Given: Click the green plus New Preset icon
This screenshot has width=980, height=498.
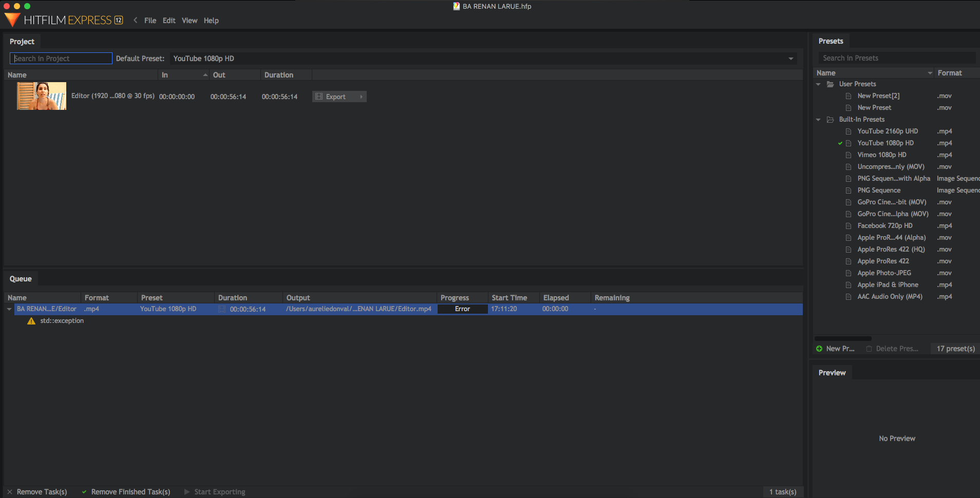Looking at the screenshot, I should [819, 349].
